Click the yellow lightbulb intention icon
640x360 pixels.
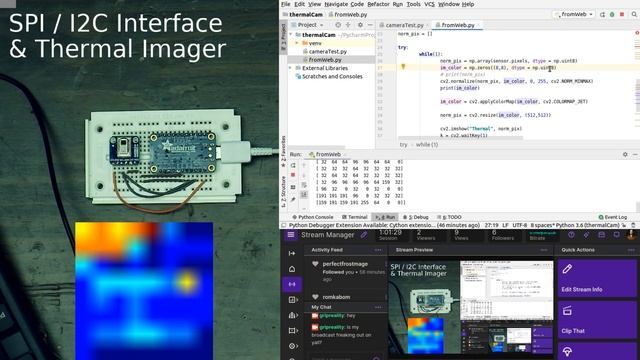[x=403, y=67]
